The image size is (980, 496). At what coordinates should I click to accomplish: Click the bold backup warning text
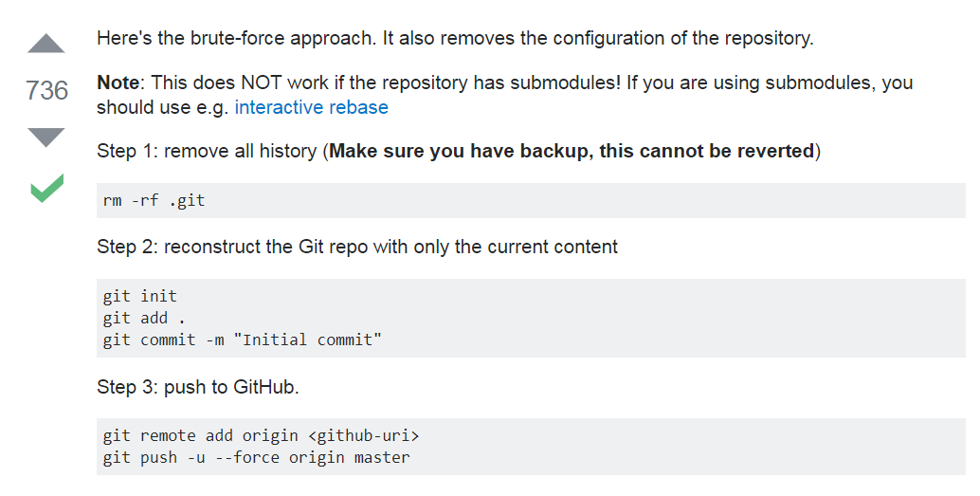point(572,152)
